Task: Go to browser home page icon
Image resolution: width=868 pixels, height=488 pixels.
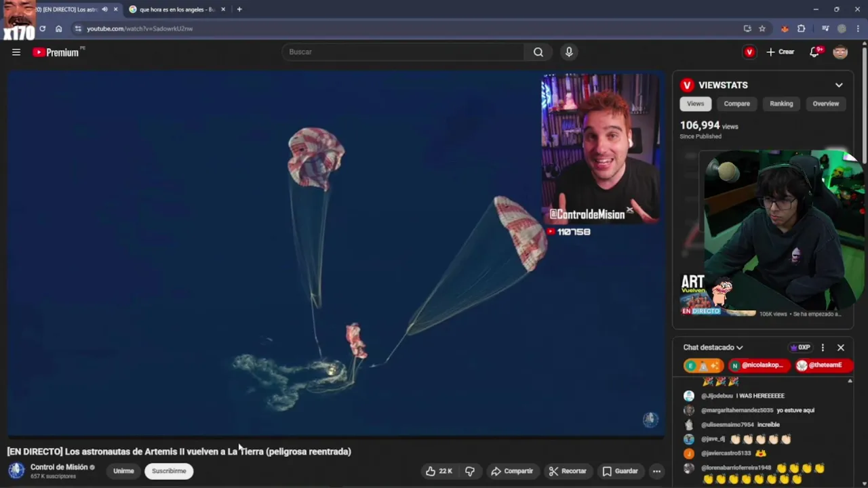Action: click(59, 28)
